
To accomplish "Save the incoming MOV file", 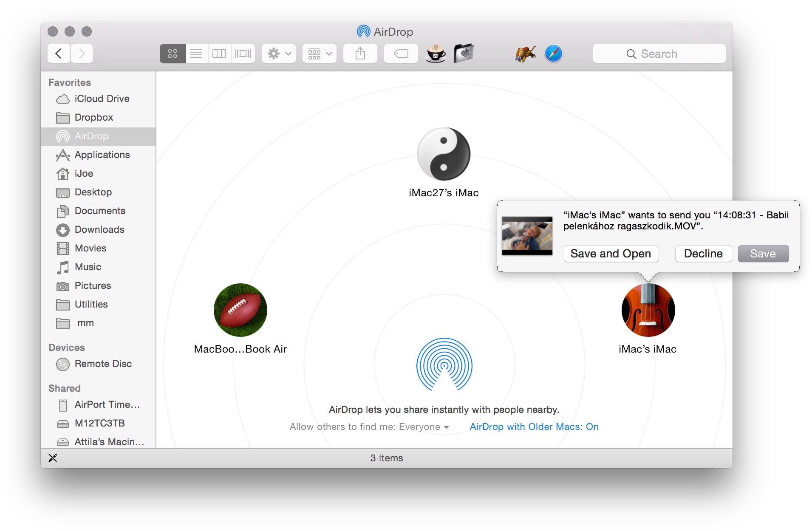I will [763, 254].
